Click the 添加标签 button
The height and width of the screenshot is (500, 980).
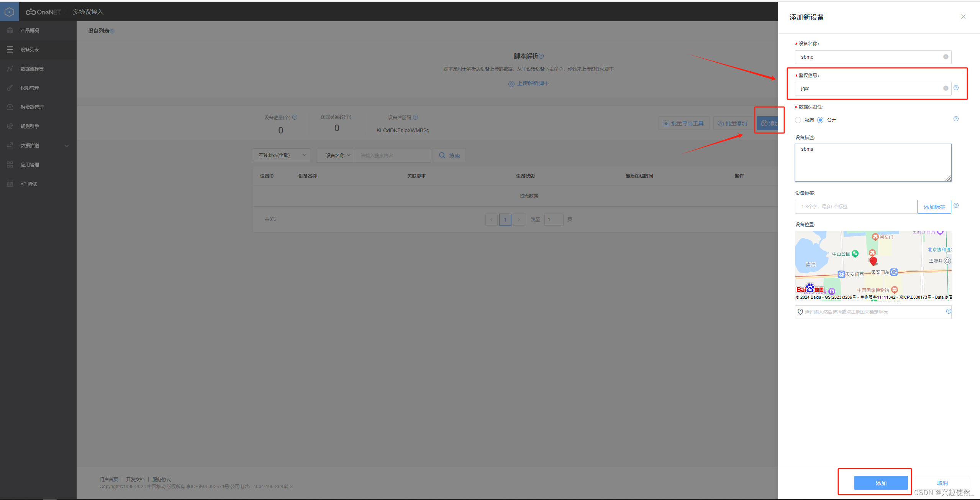click(x=934, y=207)
